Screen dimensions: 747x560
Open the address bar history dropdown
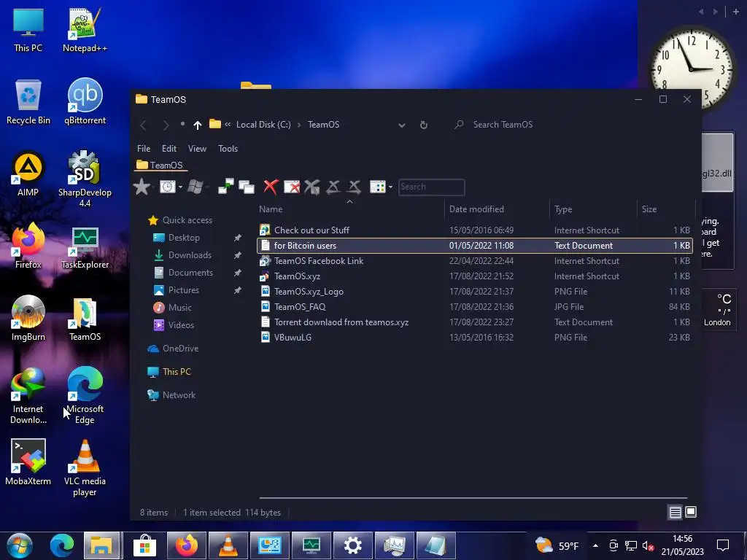[402, 125]
